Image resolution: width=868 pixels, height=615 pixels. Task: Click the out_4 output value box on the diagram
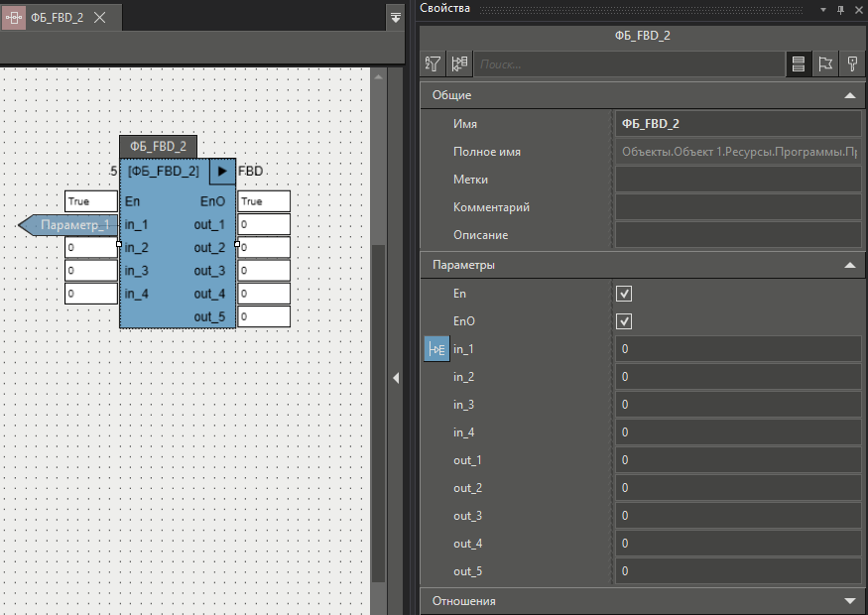pos(264,294)
